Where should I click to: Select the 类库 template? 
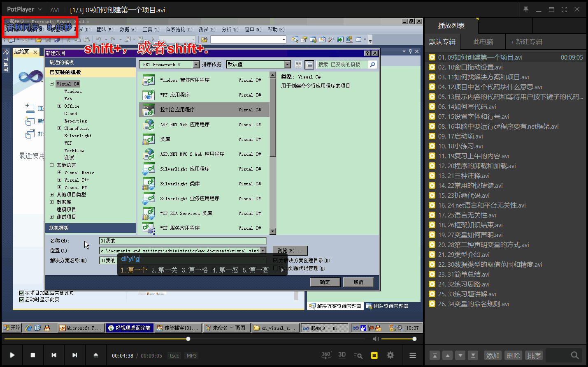coord(205,139)
